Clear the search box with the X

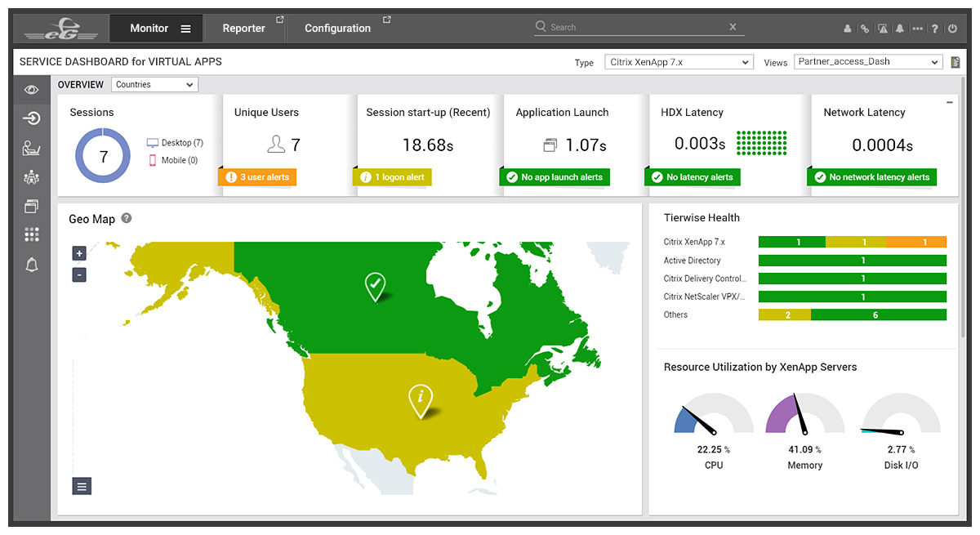pos(733,27)
